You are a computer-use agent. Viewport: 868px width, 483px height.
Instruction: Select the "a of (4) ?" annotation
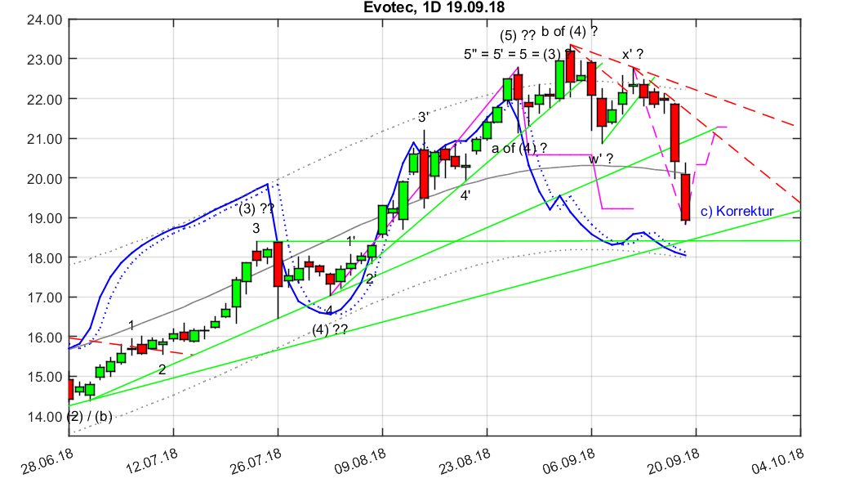pyautogui.click(x=520, y=147)
